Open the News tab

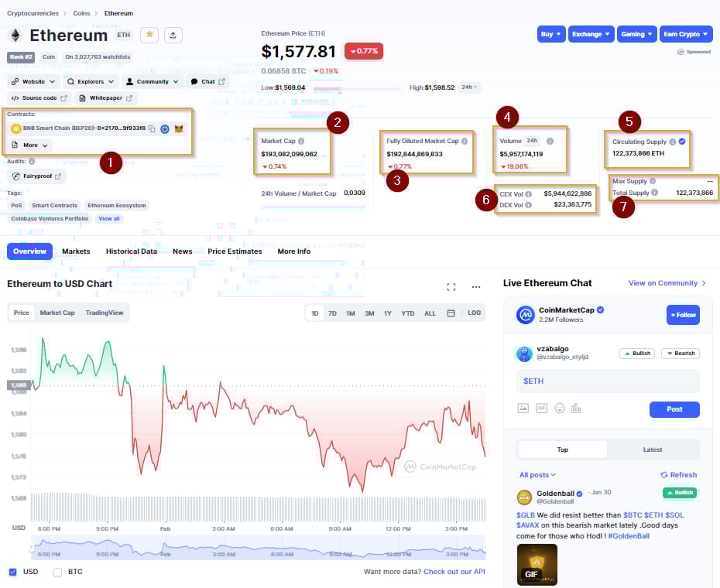[x=182, y=251]
